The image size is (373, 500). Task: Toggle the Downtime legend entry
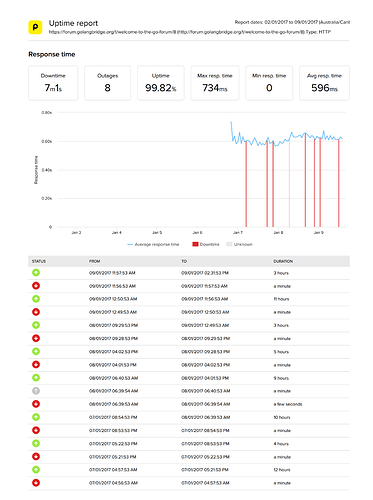(206, 244)
